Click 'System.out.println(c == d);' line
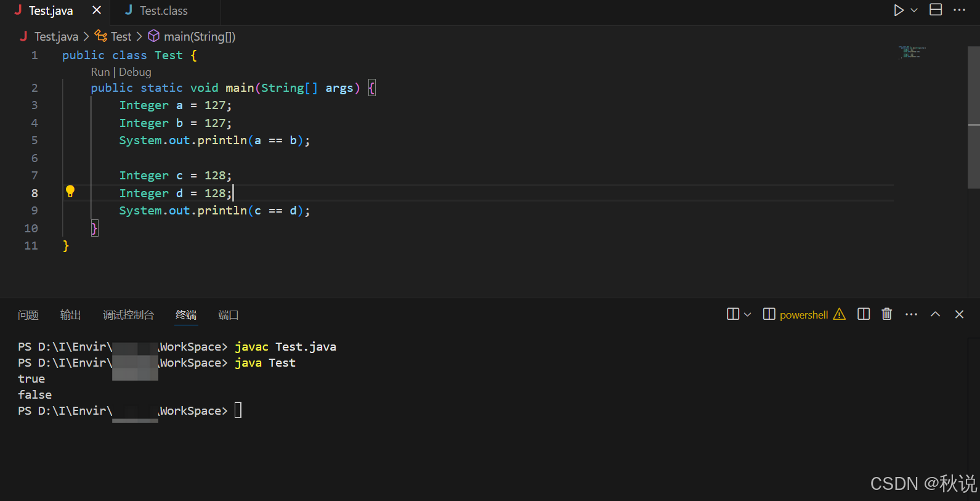The image size is (980, 501). tap(214, 211)
